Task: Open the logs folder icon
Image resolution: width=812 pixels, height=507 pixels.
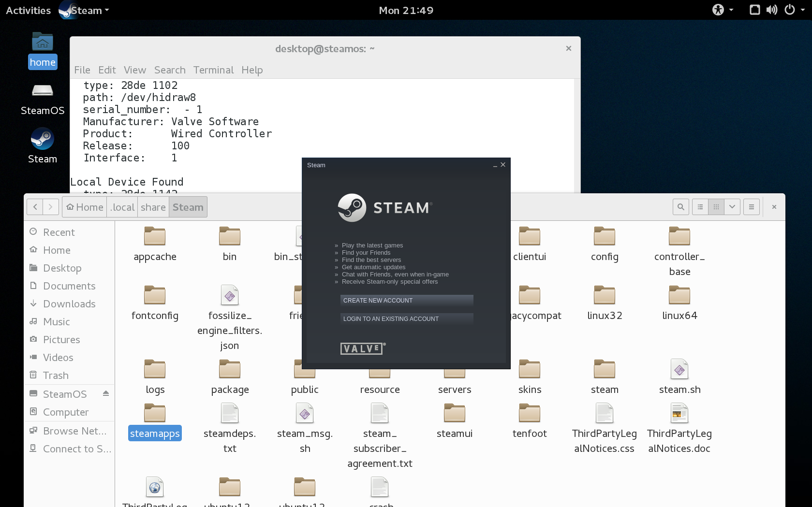Action: (155, 369)
